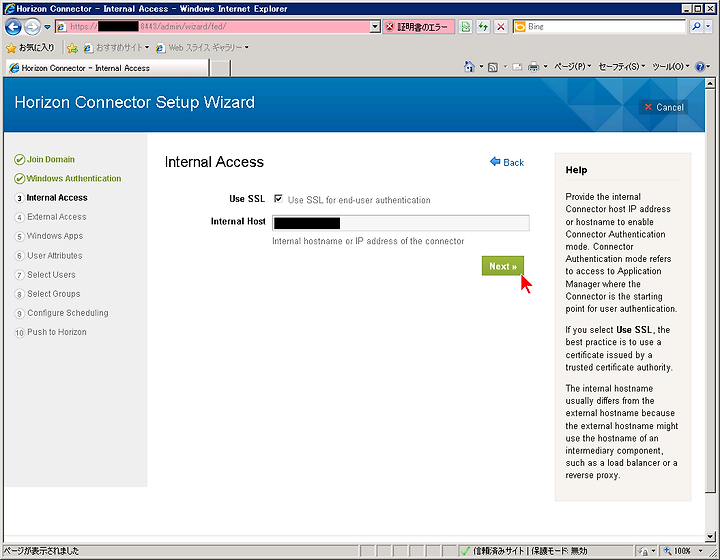Click the Help panel heading
This screenshot has width=720, height=560.
pyautogui.click(x=576, y=170)
